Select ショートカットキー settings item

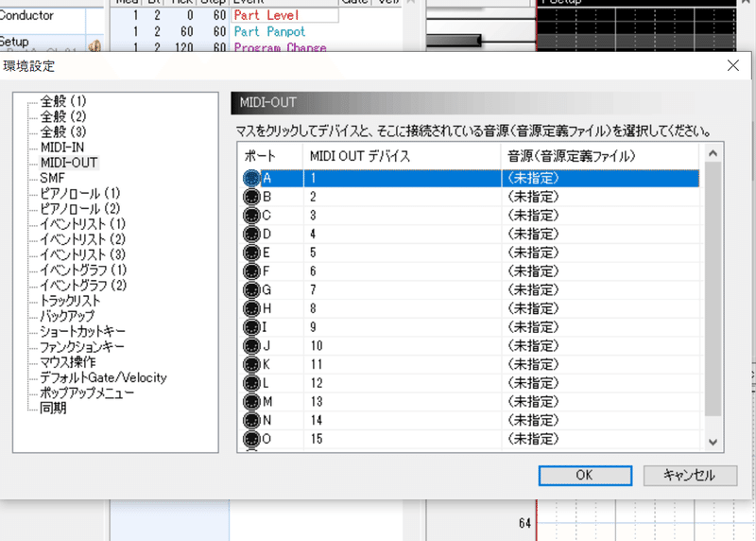82,332
